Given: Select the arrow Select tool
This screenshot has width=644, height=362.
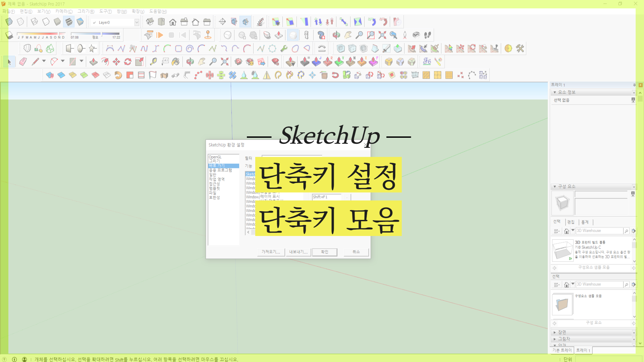Looking at the screenshot, I should 9,62.
